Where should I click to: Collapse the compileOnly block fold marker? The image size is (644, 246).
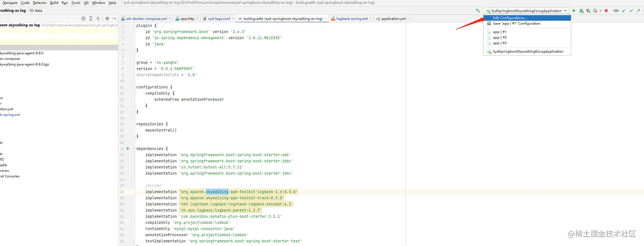coord(134,93)
